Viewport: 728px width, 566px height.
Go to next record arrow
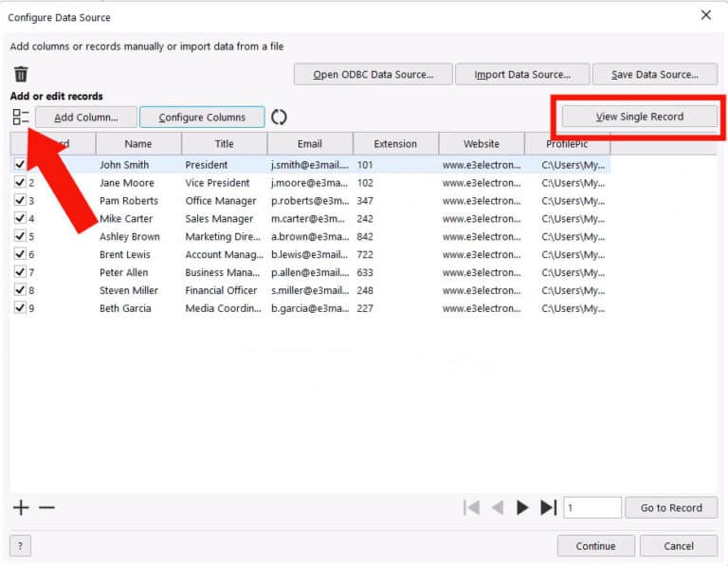(522, 507)
